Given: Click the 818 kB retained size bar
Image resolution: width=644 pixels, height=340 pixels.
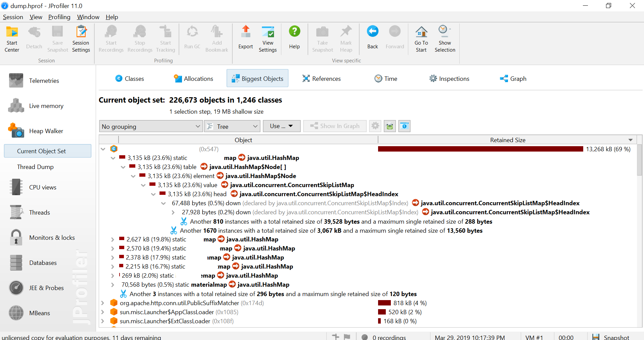Looking at the screenshot, I should (x=384, y=303).
